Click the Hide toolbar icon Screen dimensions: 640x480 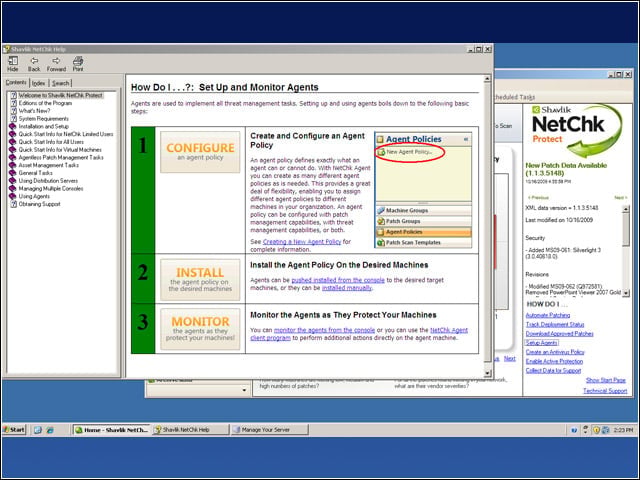coord(13,64)
